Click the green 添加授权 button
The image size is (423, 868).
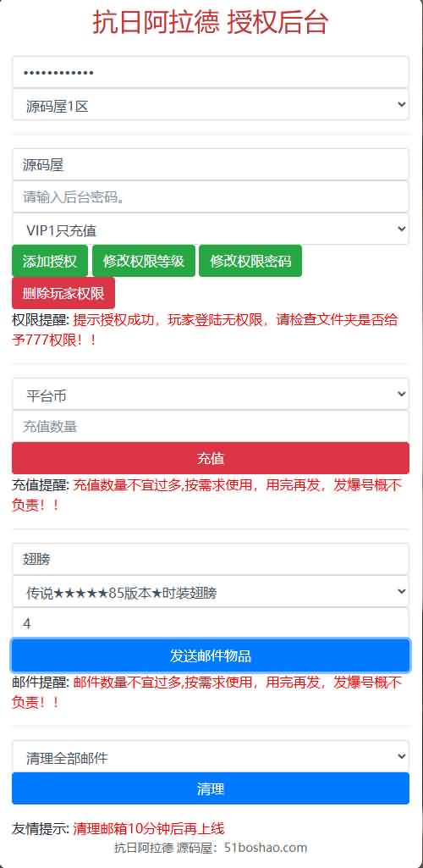(50, 261)
